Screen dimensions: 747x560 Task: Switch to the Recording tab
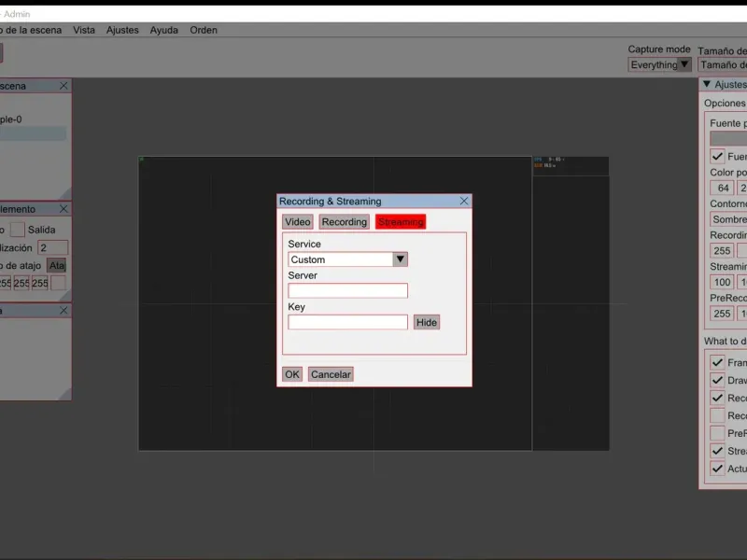click(x=344, y=222)
